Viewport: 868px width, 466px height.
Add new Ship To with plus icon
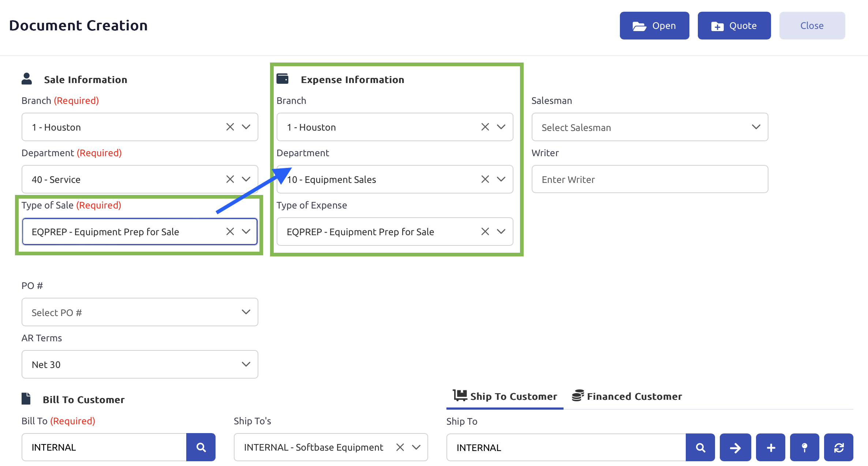(770, 447)
